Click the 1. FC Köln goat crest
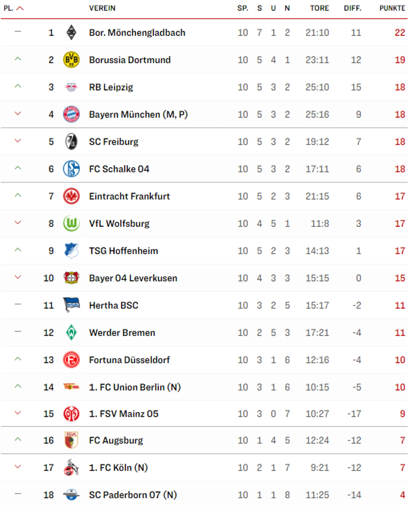 71,468
